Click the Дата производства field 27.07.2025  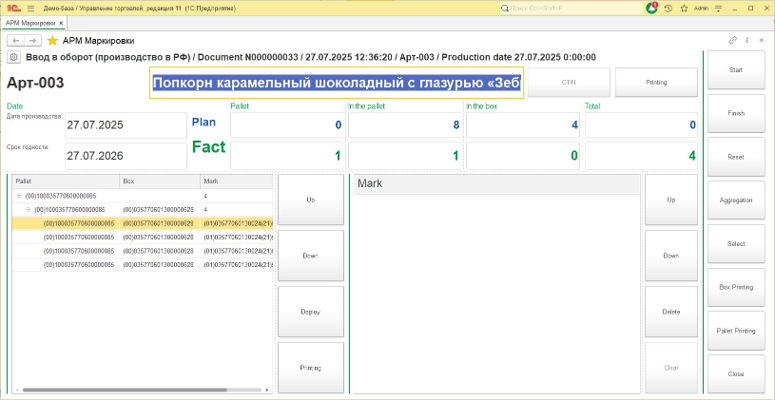tap(126, 125)
